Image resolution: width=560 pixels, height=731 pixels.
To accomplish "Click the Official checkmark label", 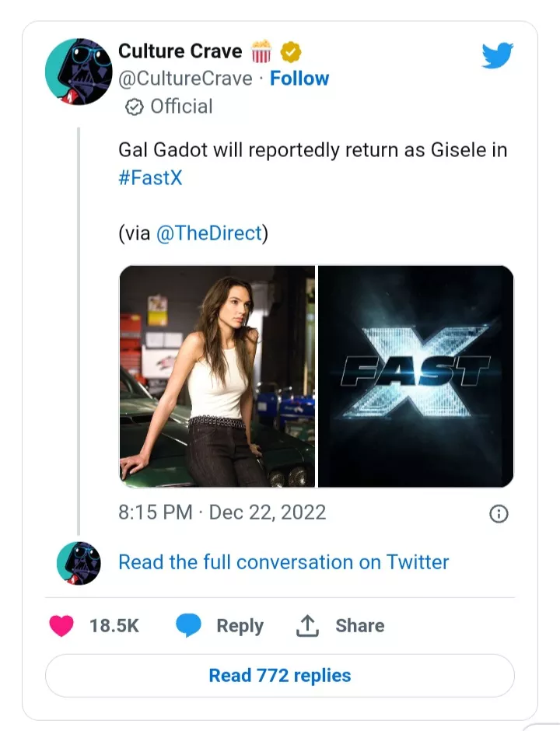I will (169, 107).
